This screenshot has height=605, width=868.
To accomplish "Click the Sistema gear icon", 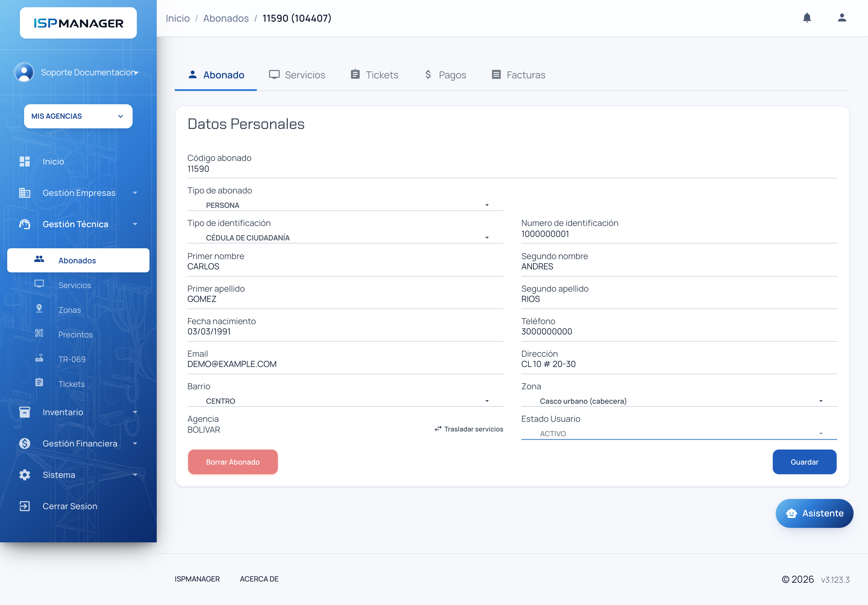I will [x=25, y=475].
